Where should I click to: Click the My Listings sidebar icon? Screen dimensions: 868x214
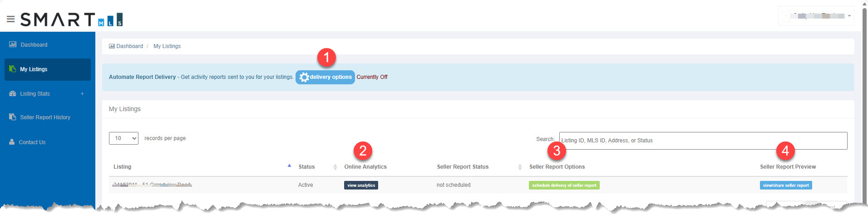[13, 69]
